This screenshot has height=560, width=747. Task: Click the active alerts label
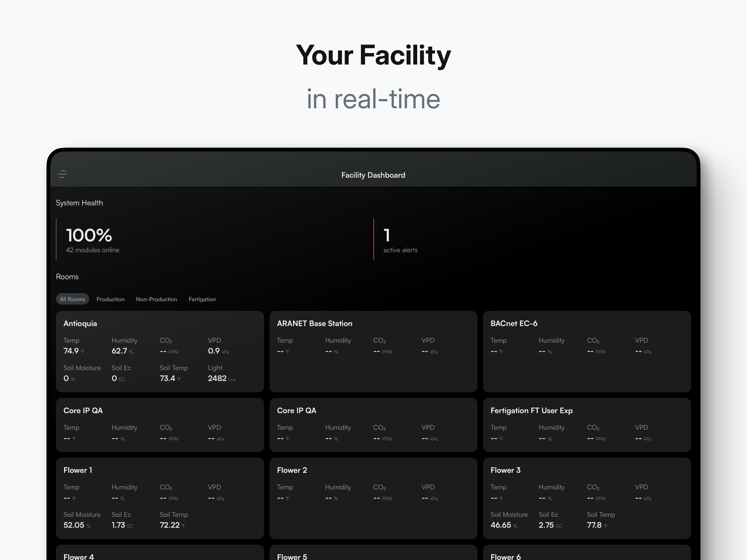(x=401, y=250)
